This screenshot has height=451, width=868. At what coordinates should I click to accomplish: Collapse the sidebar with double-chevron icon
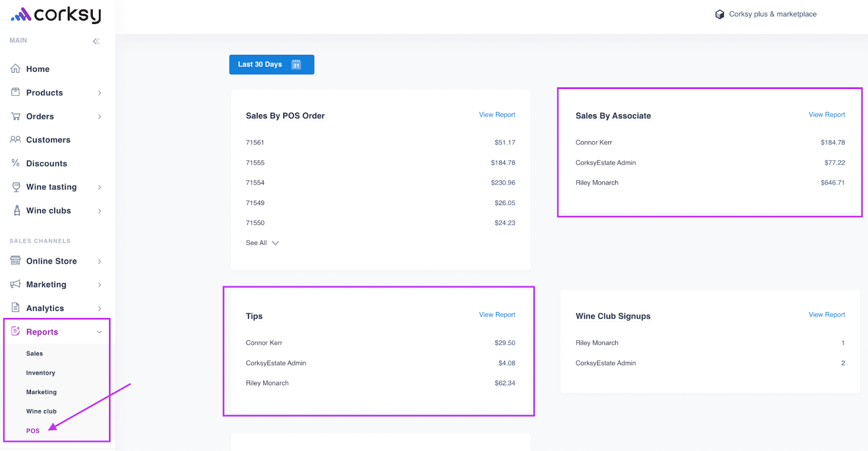96,41
